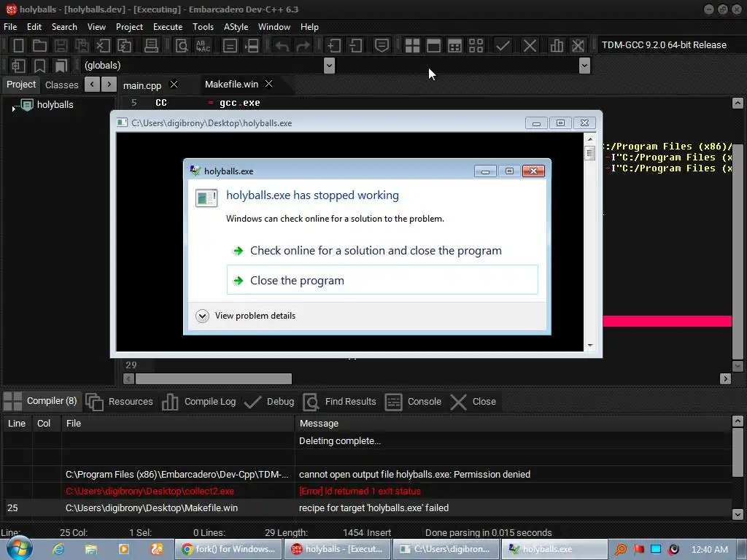747x560 pixels.
Task: Click the compiler messages scroll down arrow
Action: point(738,514)
